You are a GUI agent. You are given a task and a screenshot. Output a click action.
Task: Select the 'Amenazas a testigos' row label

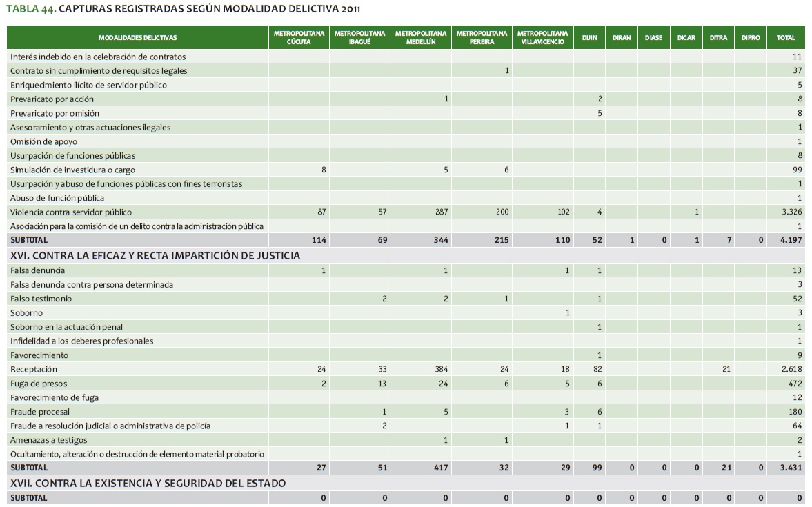point(49,440)
